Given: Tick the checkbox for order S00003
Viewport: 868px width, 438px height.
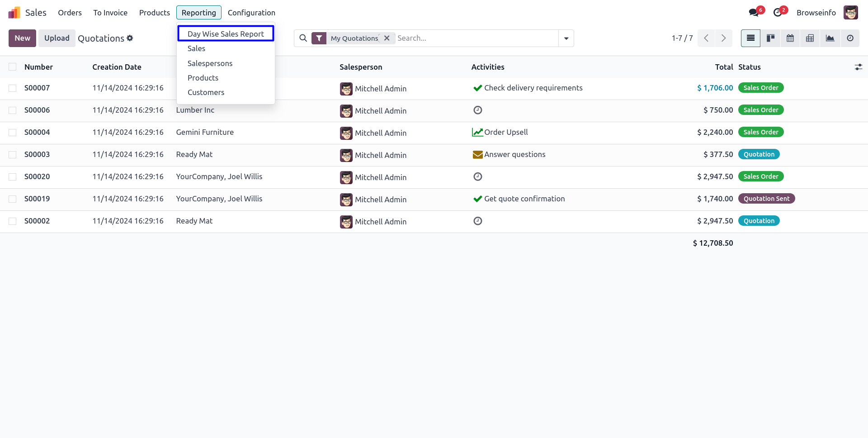Looking at the screenshot, I should (x=13, y=155).
